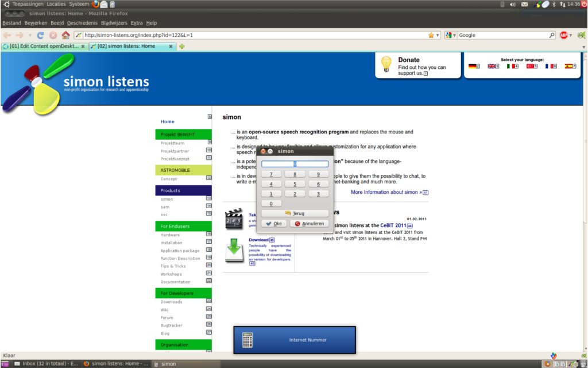Open the CeBIT 2011 link
The width and height of the screenshot is (588, 368).
[393, 225]
